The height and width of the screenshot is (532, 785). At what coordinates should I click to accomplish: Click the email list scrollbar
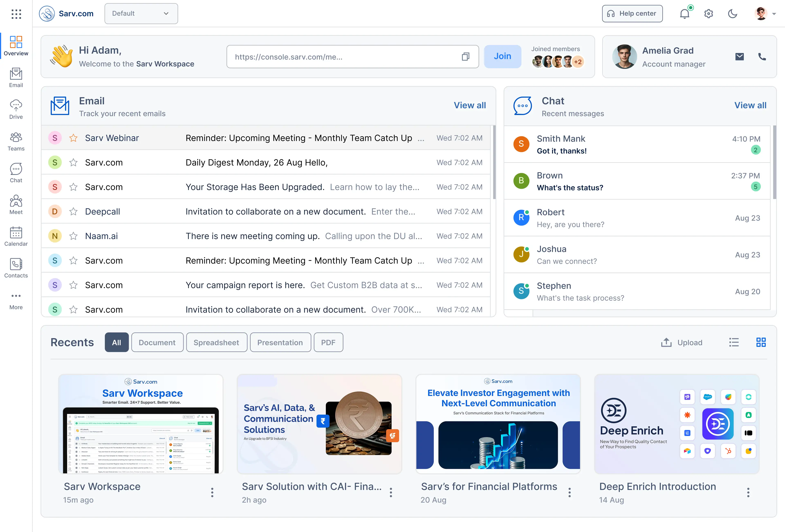coord(494,162)
